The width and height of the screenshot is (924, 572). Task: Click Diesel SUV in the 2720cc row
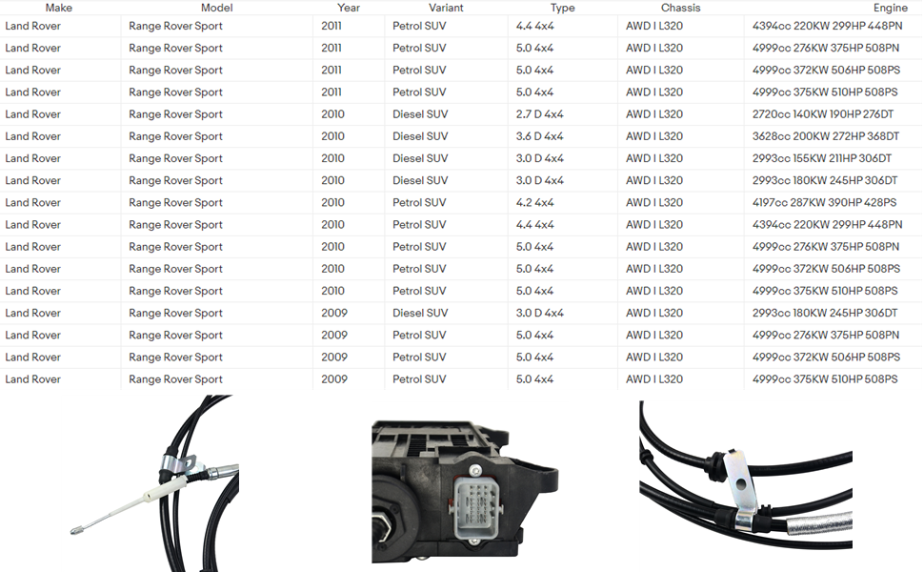pyautogui.click(x=420, y=114)
